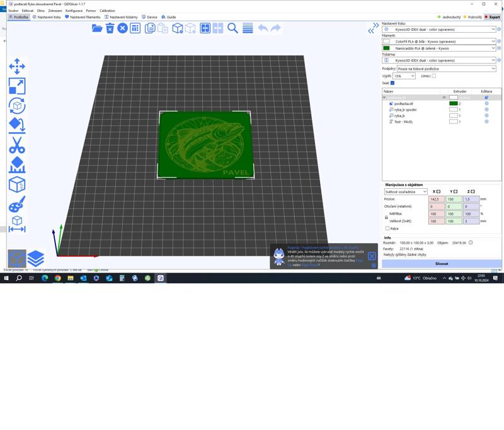The width and height of the screenshot is (504, 430).
Task: Toggle Y axis mirror button
Action: pyautogui.click(x=455, y=191)
